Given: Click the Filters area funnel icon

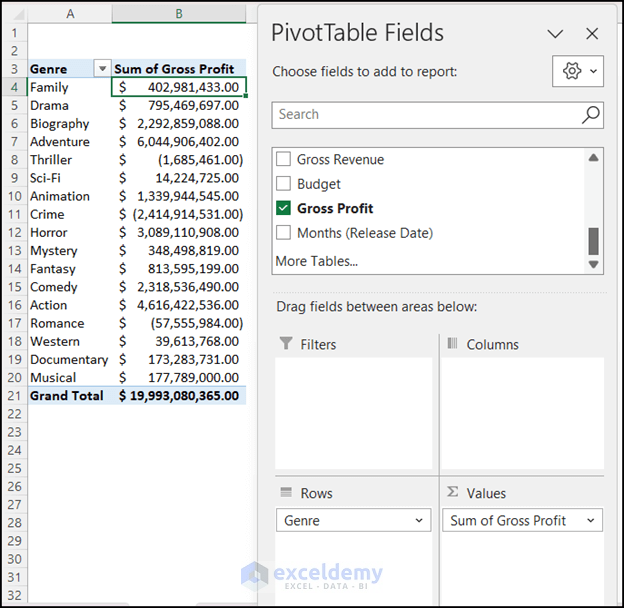Looking at the screenshot, I should click(286, 343).
